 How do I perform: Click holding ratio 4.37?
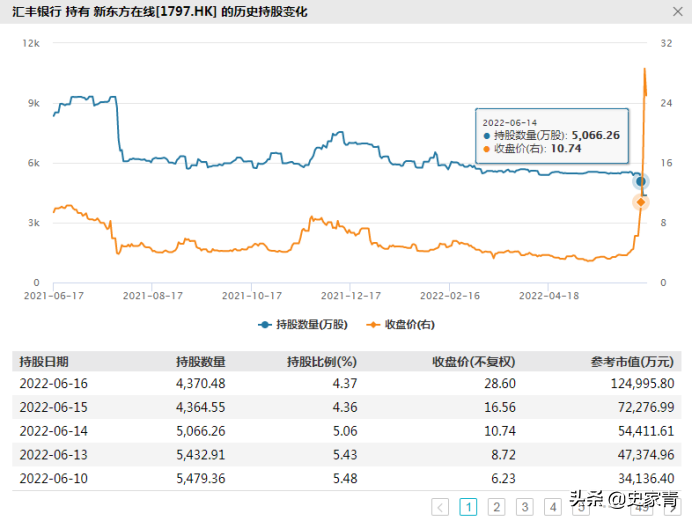345,383
